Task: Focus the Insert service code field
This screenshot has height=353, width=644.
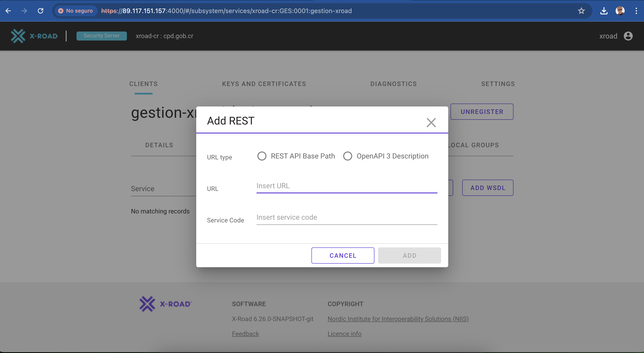Action: pyautogui.click(x=347, y=217)
